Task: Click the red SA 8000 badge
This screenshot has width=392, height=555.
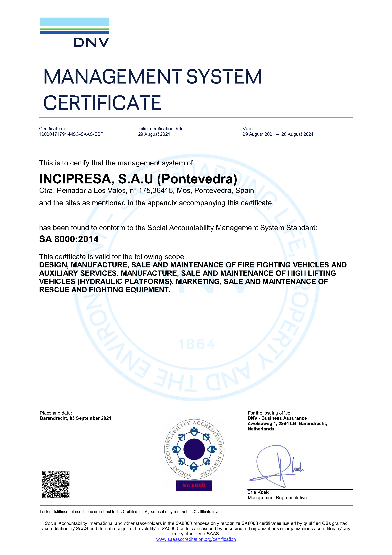Action: [194, 486]
